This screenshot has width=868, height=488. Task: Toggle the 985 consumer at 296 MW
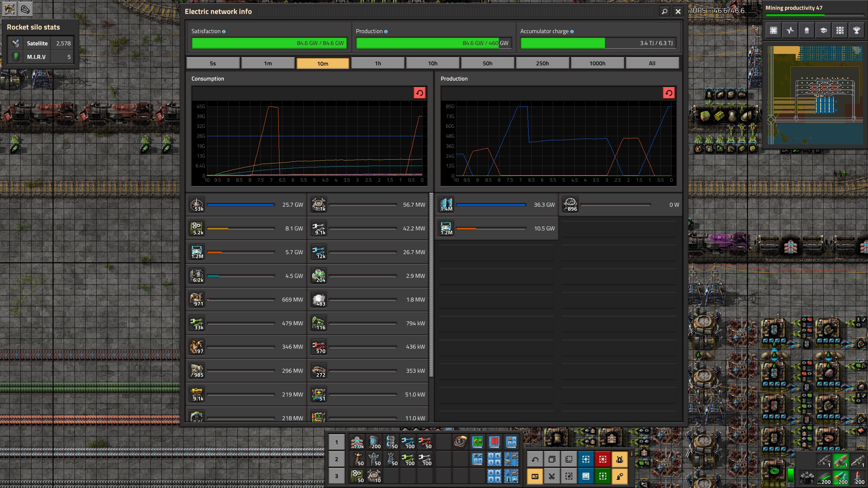pyautogui.click(x=246, y=371)
